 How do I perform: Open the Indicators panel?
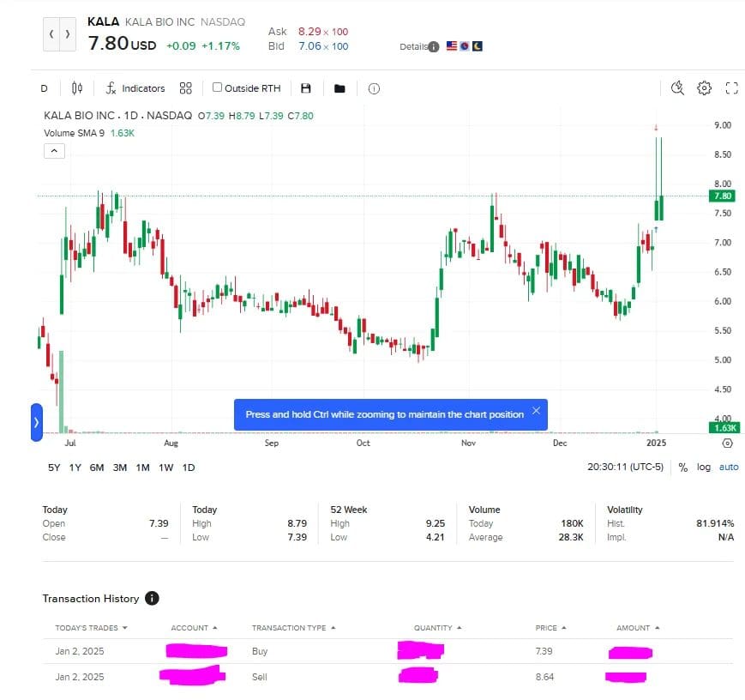(x=135, y=88)
